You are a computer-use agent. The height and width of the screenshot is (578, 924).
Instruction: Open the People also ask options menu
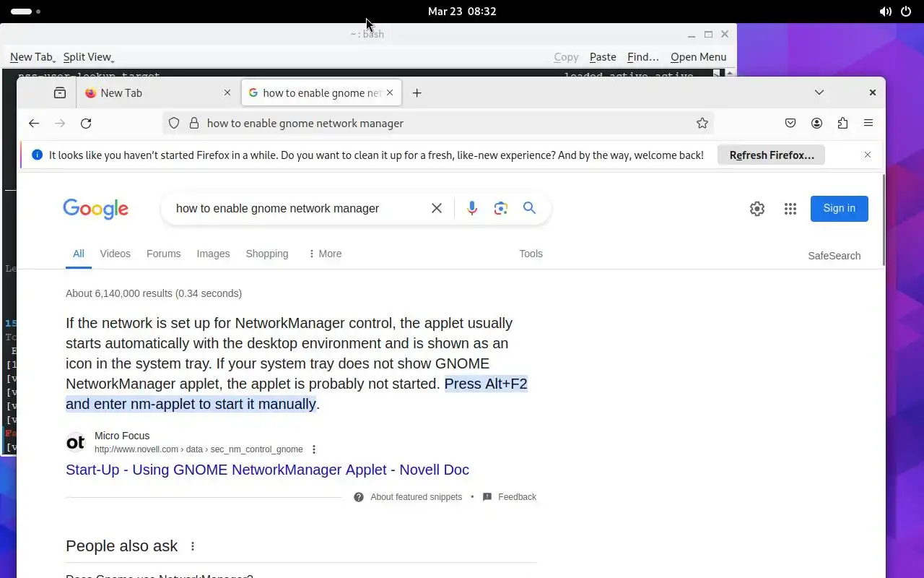[193, 546]
